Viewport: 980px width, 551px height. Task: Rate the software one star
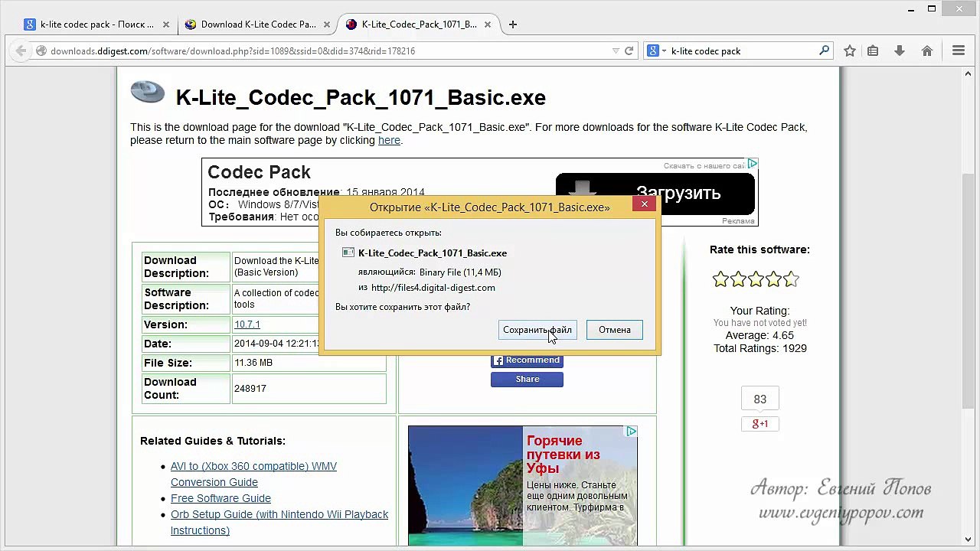[x=720, y=279]
